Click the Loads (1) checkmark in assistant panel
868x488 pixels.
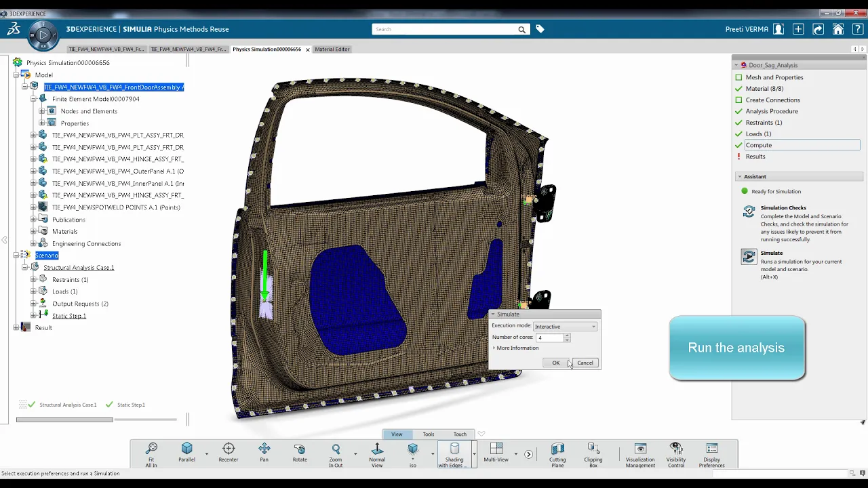click(x=739, y=134)
